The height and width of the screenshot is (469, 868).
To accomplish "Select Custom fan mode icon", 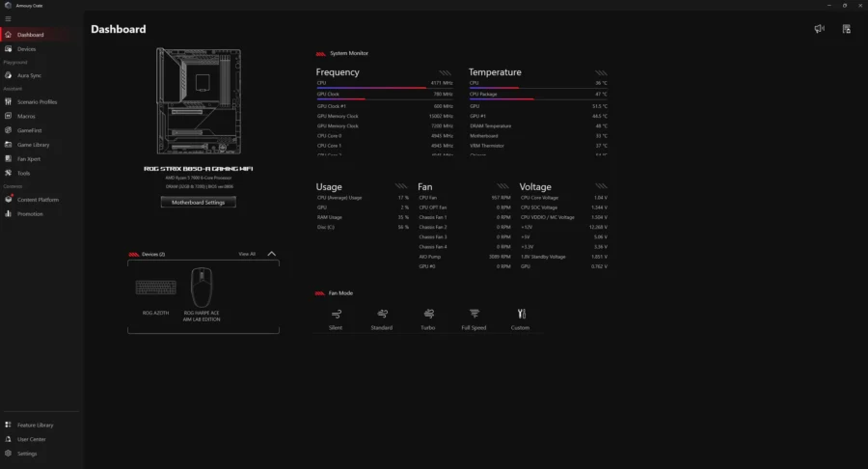I will 521,314.
